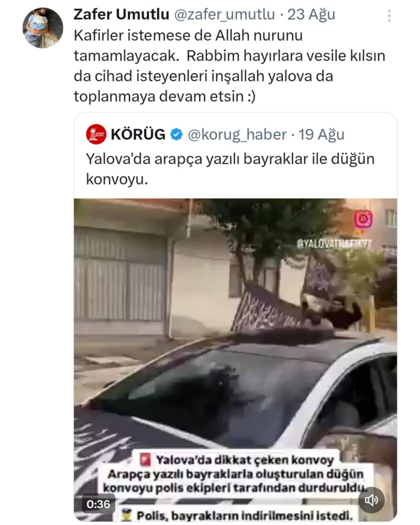Open the @zafer_umutlu handle
420x525 pixels.
click(x=224, y=14)
